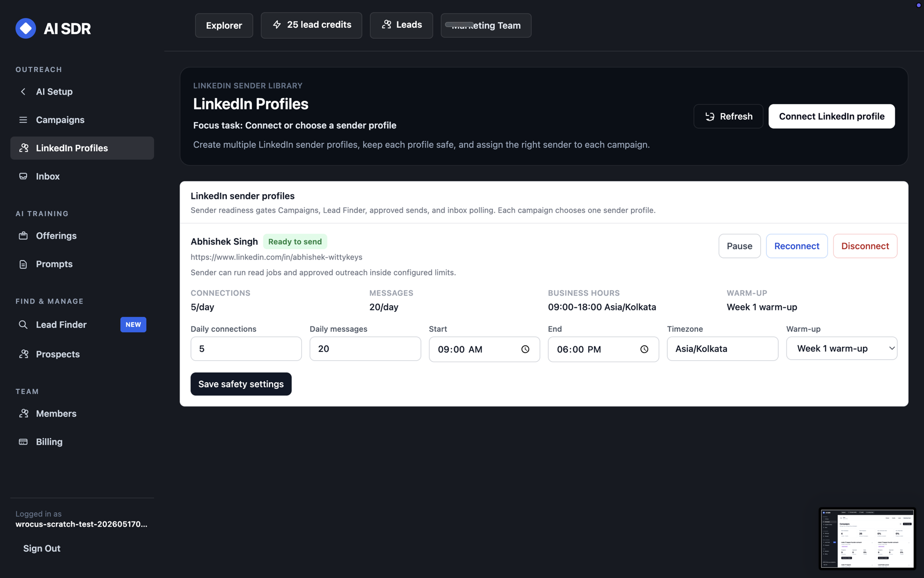
Task: Click the NEW badge next to Lead Finder
Action: (133, 325)
